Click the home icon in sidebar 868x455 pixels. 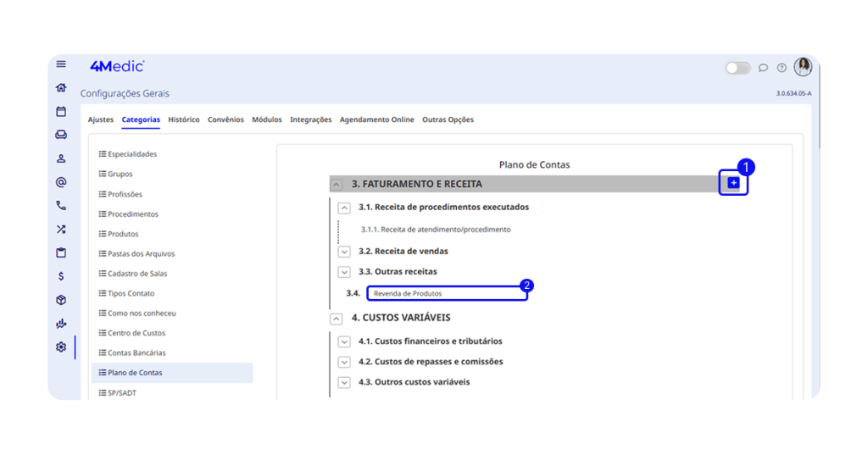pos(61,88)
